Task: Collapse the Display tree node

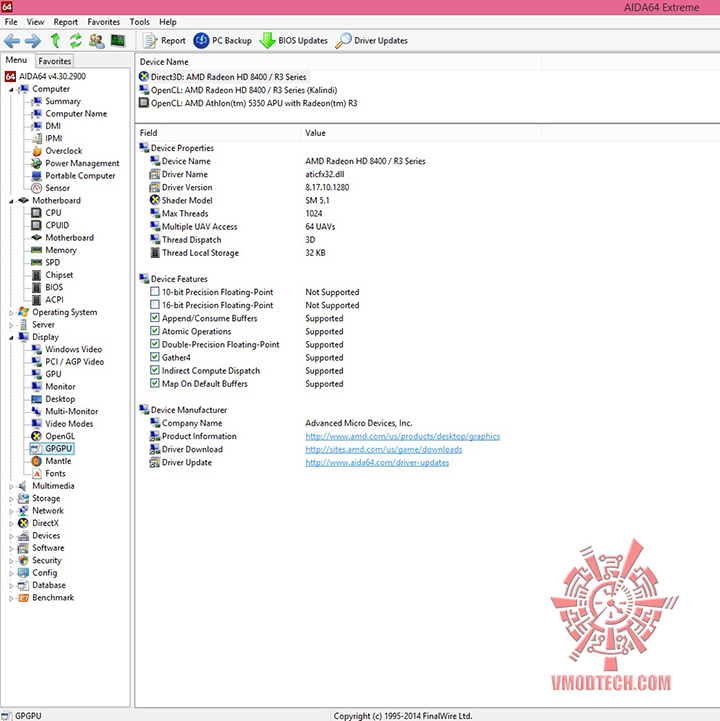Action: click(x=11, y=338)
